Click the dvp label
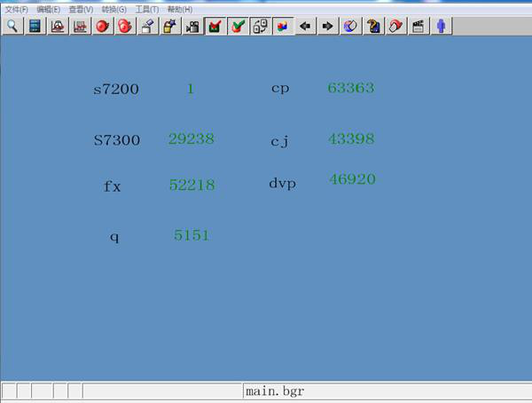The height and width of the screenshot is (403, 532). [282, 184]
